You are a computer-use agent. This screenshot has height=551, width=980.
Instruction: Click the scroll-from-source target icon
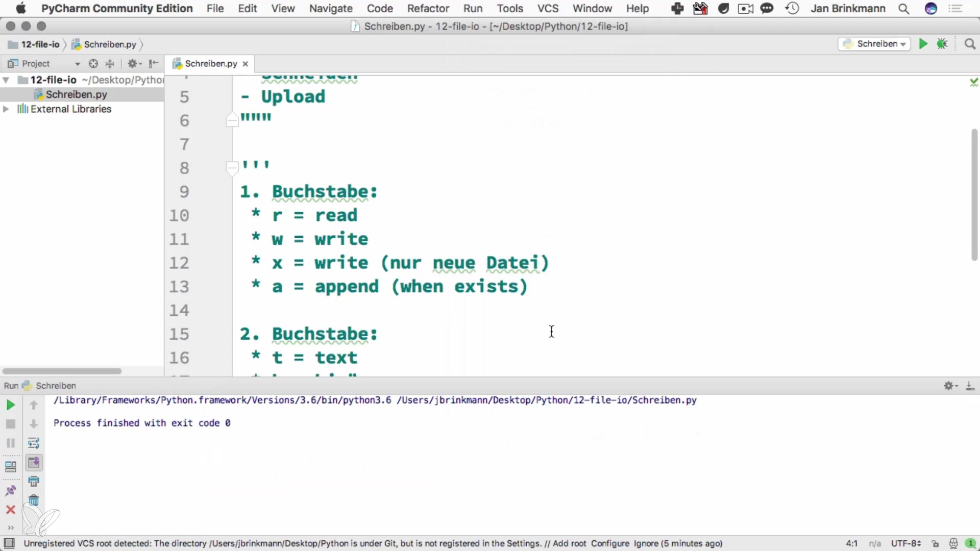93,64
